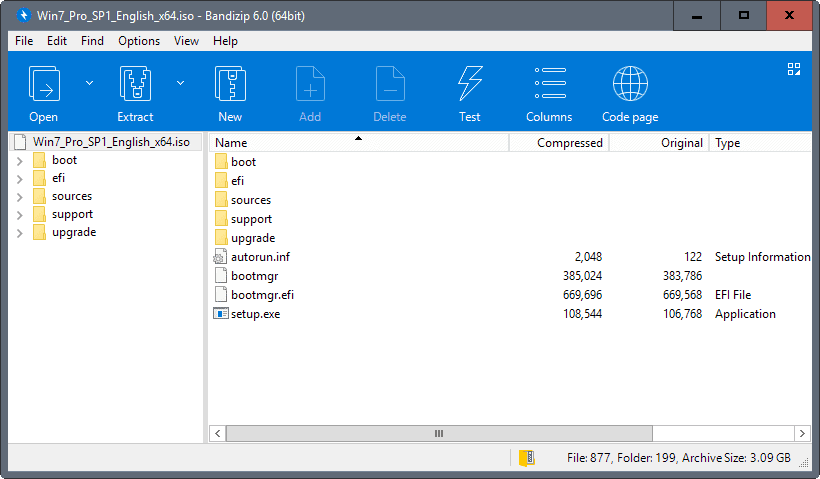
Task: Select the bootmgr file
Action: pos(255,276)
